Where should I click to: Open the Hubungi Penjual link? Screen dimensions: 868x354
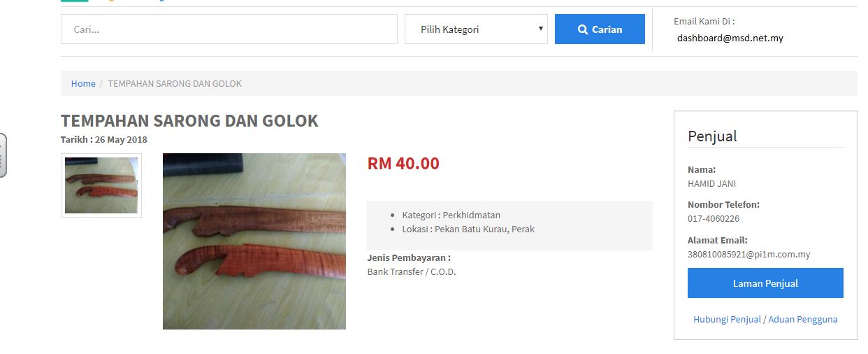pyautogui.click(x=727, y=319)
